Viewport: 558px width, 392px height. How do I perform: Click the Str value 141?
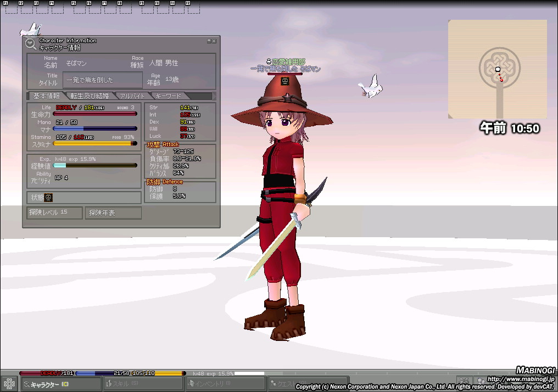coord(185,107)
